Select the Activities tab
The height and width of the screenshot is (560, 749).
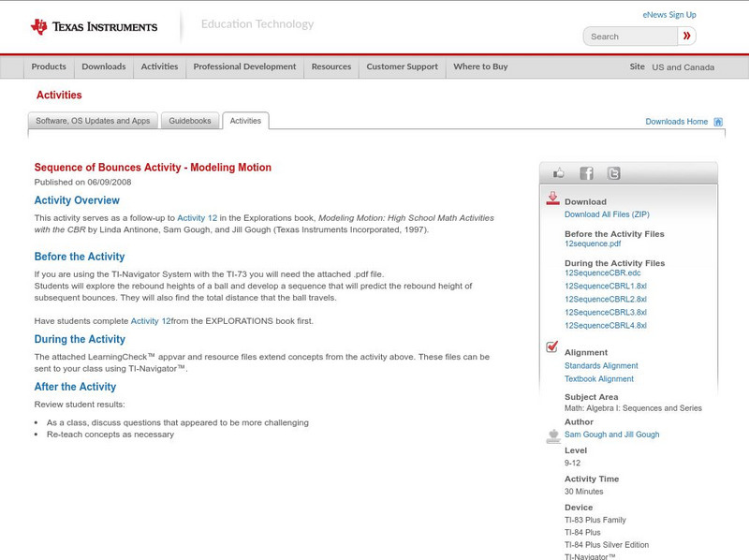[x=245, y=121]
